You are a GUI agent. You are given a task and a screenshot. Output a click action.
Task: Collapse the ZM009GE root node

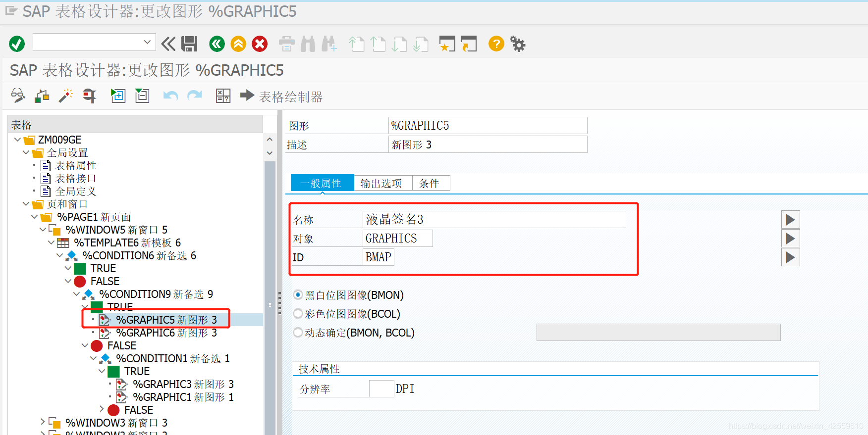[x=18, y=140]
